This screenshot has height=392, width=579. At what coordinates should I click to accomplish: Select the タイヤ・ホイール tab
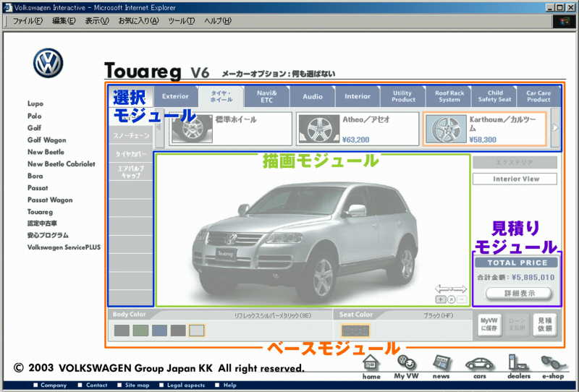pyautogui.click(x=221, y=96)
